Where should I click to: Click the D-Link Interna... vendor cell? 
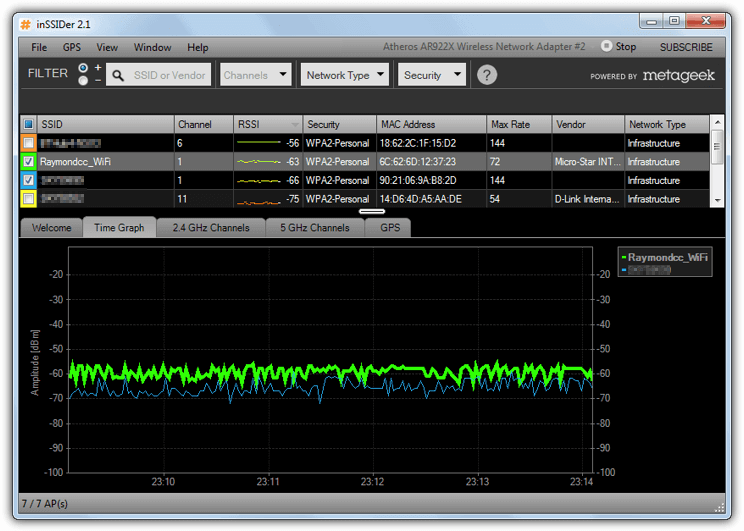(x=587, y=199)
